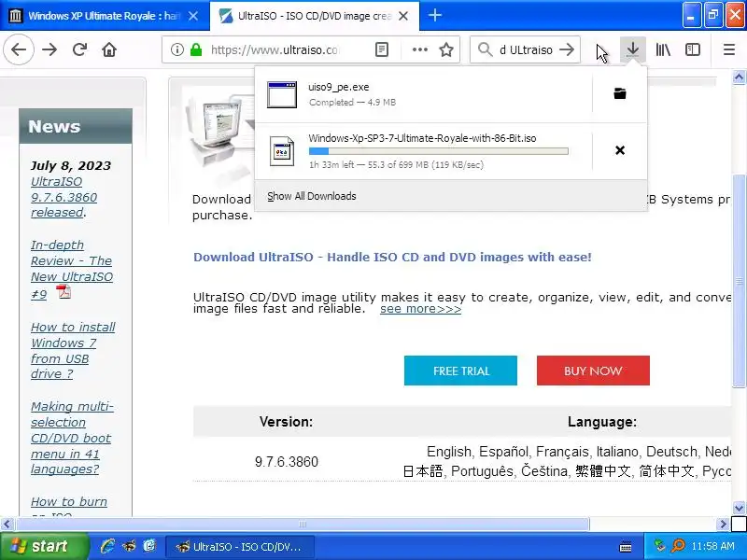Click the 'July 8, 2023' date text
The image size is (747, 560).
pos(71,166)
